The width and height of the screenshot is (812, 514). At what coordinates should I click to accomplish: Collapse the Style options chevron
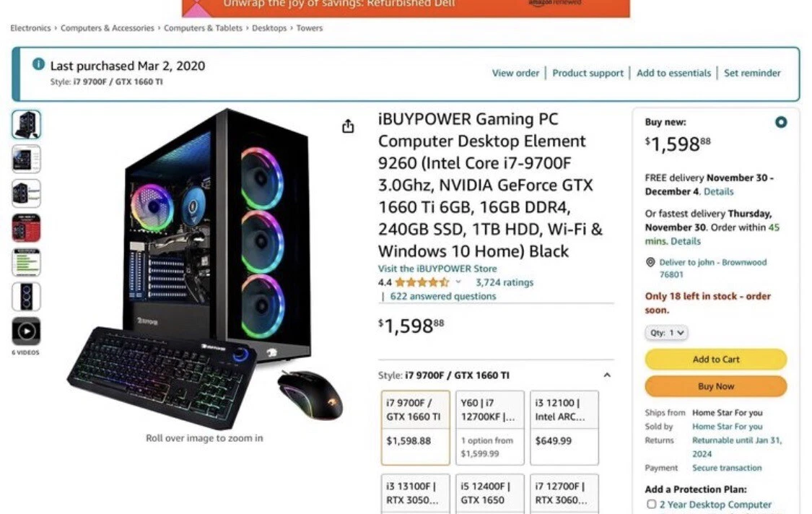pos(607,375)
